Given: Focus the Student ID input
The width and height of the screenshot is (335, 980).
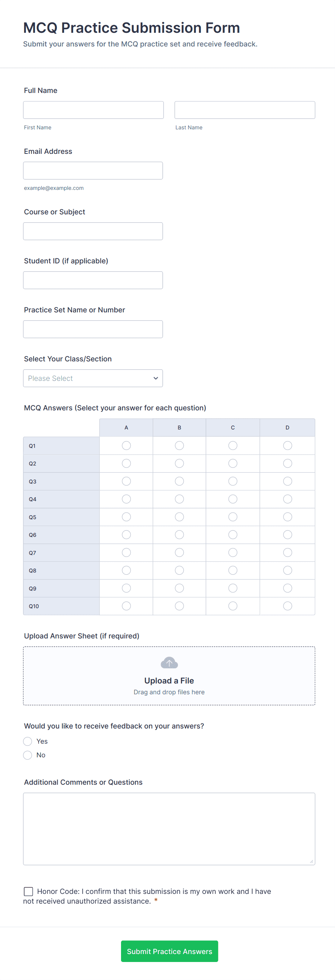Looking at the screenshot, I should click(93, 280).
